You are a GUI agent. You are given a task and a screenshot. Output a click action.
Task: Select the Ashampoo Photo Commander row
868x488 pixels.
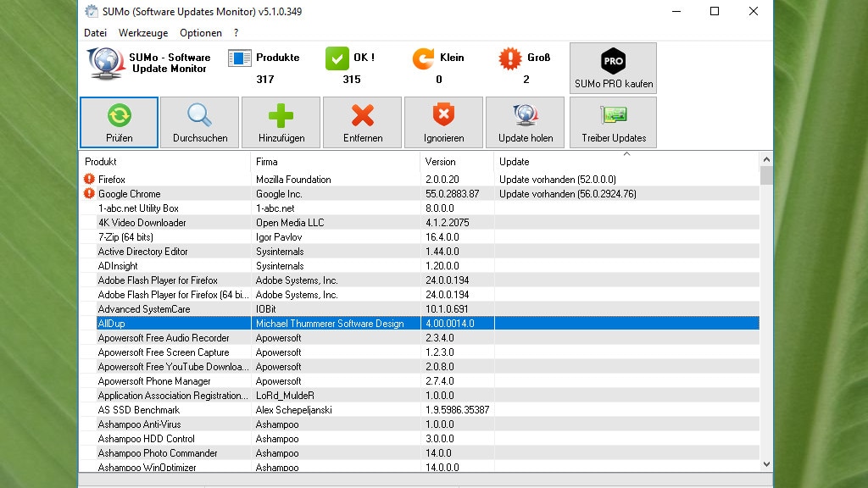pos(420,452)
